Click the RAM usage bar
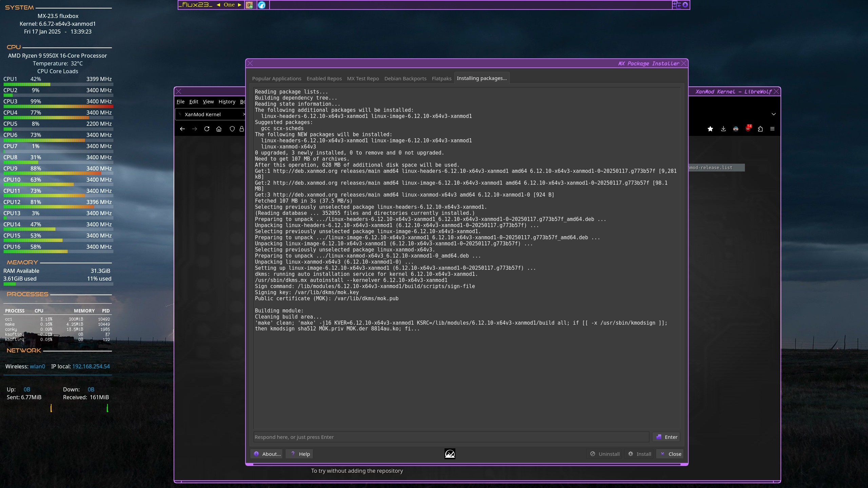This screenshot has width=868, height=488. [x=58, y=284]
